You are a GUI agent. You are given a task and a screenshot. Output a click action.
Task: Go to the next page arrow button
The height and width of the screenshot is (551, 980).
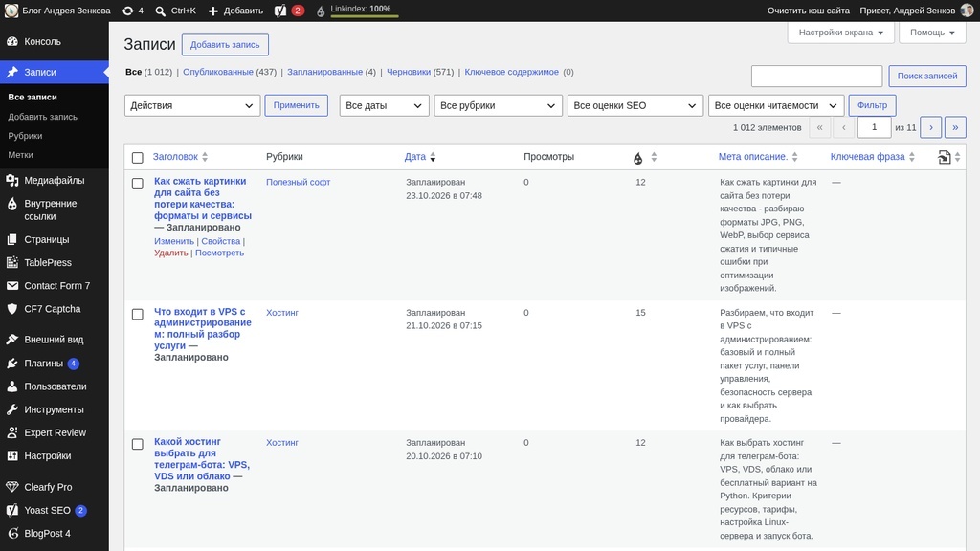click(x=930, y=127)
